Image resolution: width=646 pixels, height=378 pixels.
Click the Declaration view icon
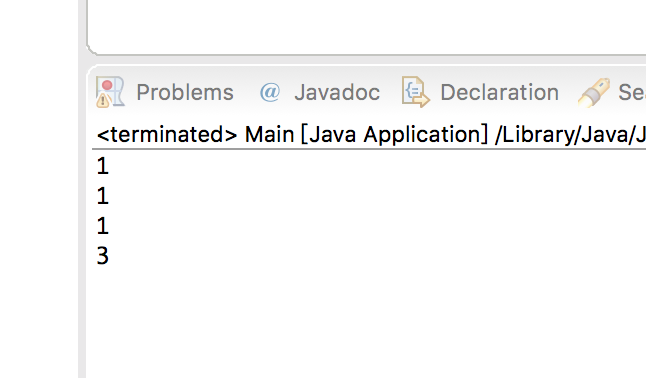[x=416, y=92]
